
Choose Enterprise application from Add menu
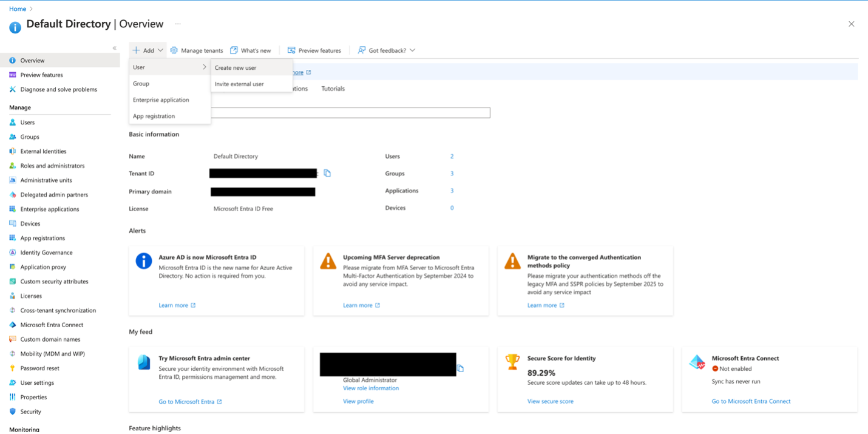click(170, 100)
